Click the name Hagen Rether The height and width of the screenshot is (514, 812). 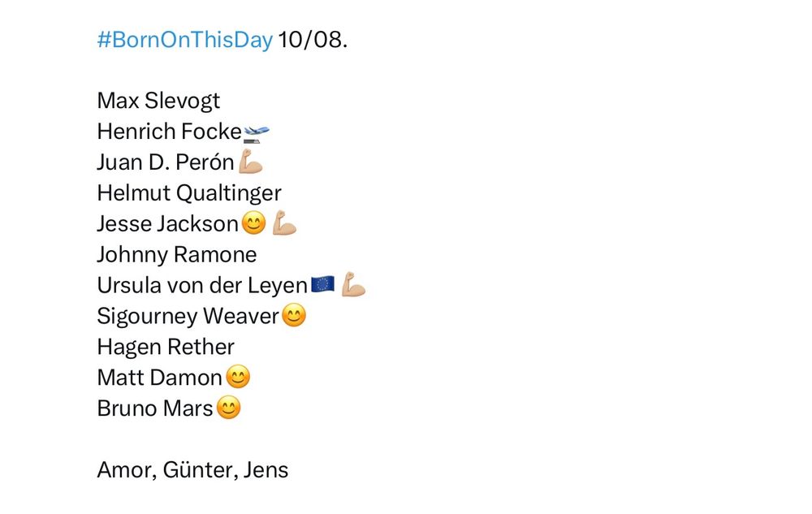[x=166, y=348]
